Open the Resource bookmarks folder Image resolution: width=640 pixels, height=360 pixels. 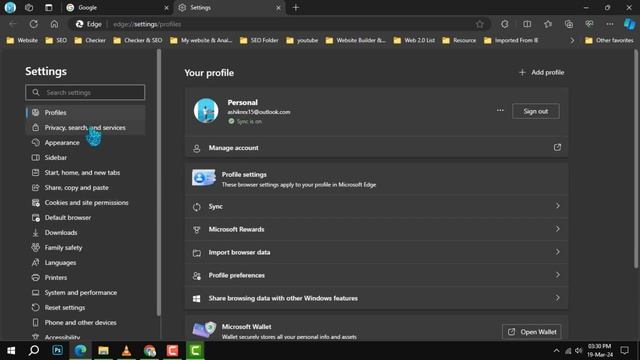click(x=459, y=40)
